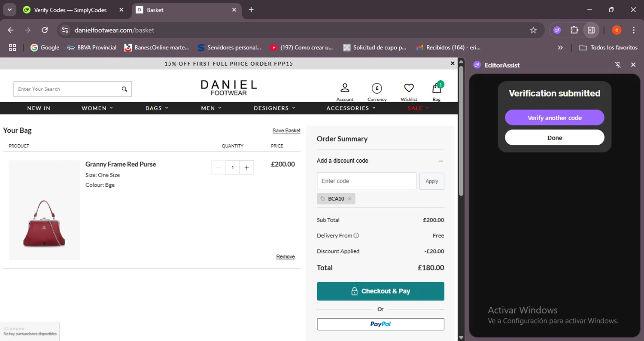Expand the WOMEN menu
The height and width of the screenshot is (341, 644).
pos(97,108)
